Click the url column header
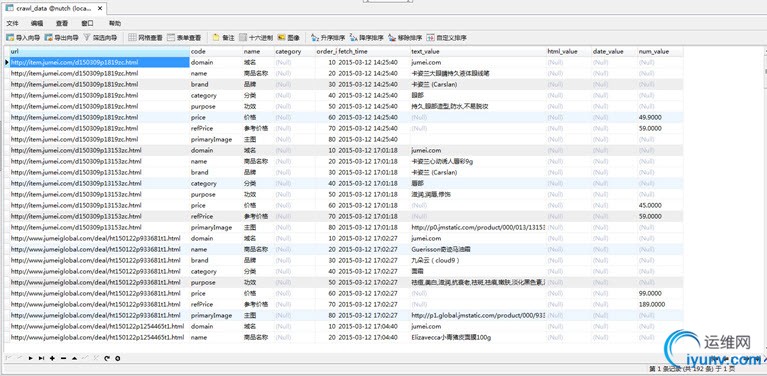767x376 pixels. (x=99, y=51)
